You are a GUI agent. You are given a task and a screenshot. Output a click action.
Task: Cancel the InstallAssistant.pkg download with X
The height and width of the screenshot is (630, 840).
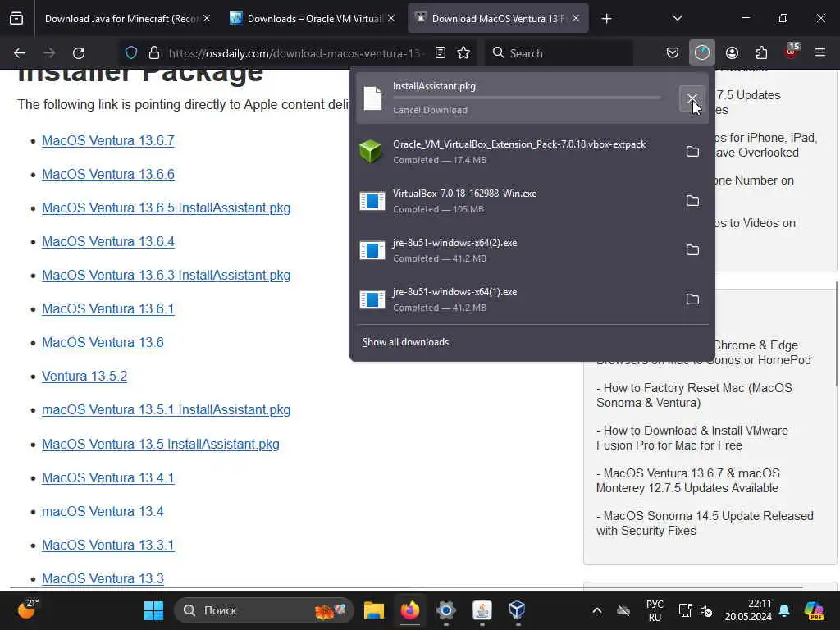pos(692,98)
